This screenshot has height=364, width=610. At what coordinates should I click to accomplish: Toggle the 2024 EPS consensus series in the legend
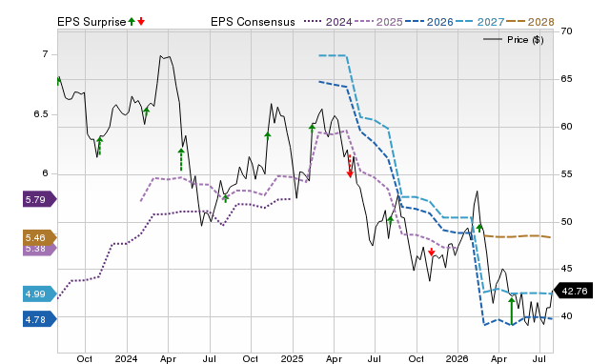click(328, 22)
